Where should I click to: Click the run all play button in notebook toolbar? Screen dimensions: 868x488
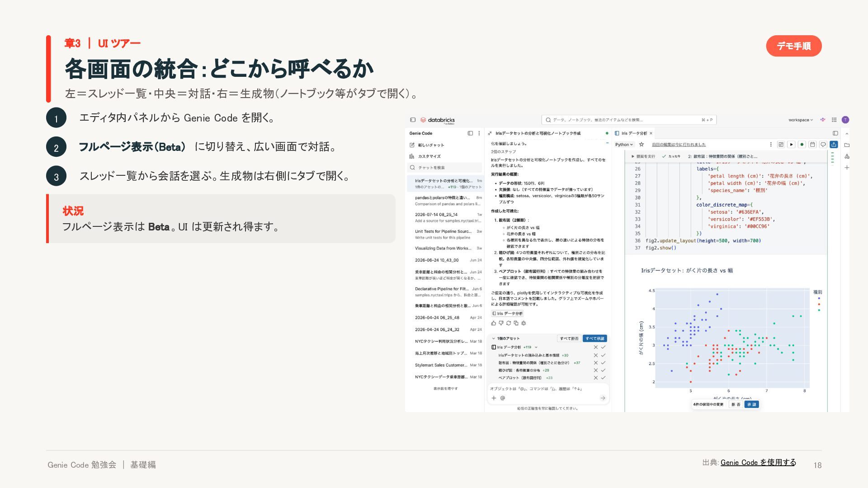(x=791, y=145)
